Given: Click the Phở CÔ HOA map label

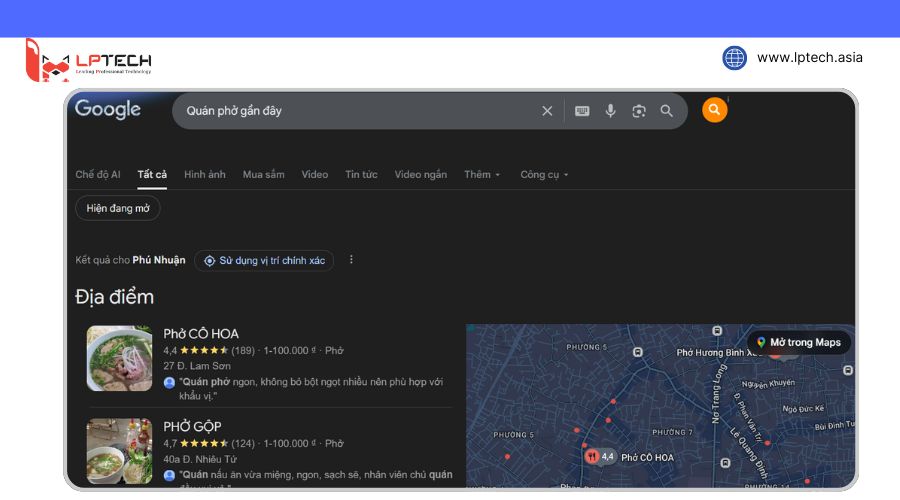Looking at the screenshot, I should click(647, 458).
